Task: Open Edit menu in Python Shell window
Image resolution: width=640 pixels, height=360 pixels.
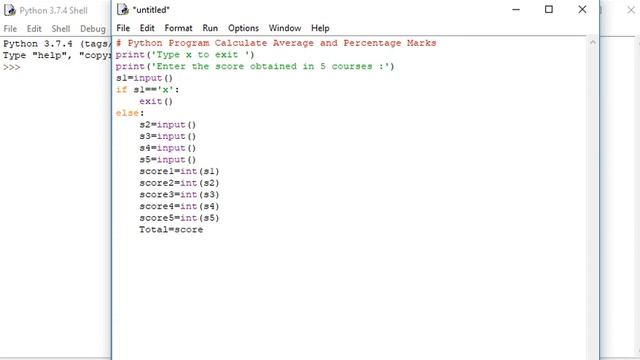Action: pyautogui.click(x=34, y=29)
